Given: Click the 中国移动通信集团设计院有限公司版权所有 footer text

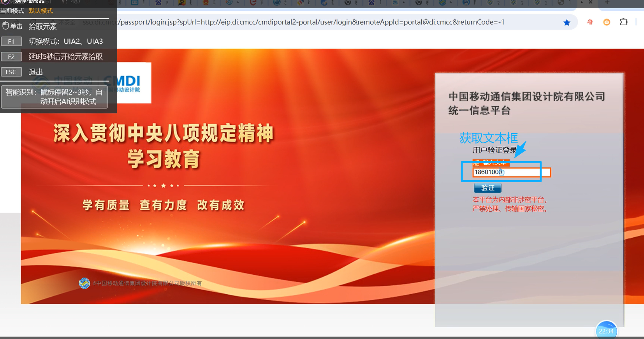Looking at the screenshot, I should click(x=147, y=283).
